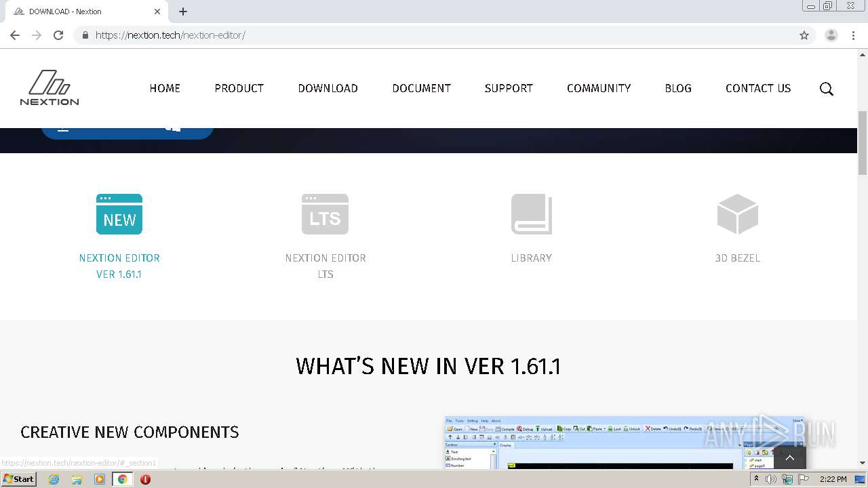Screen dimensions: 868x488
Task: Click the 3D Bezel cube icon
Action: tap(738, 214)
